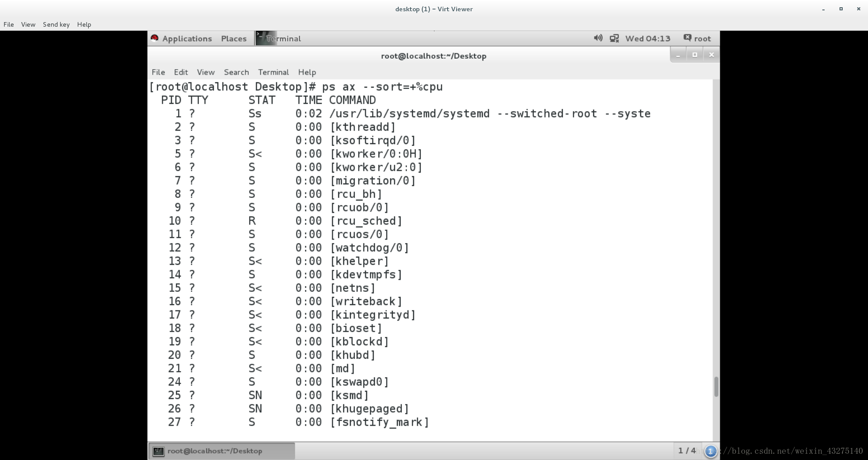The image size is (868, 460).
Task: Maximize the terminal window
Action: point(695,55)
